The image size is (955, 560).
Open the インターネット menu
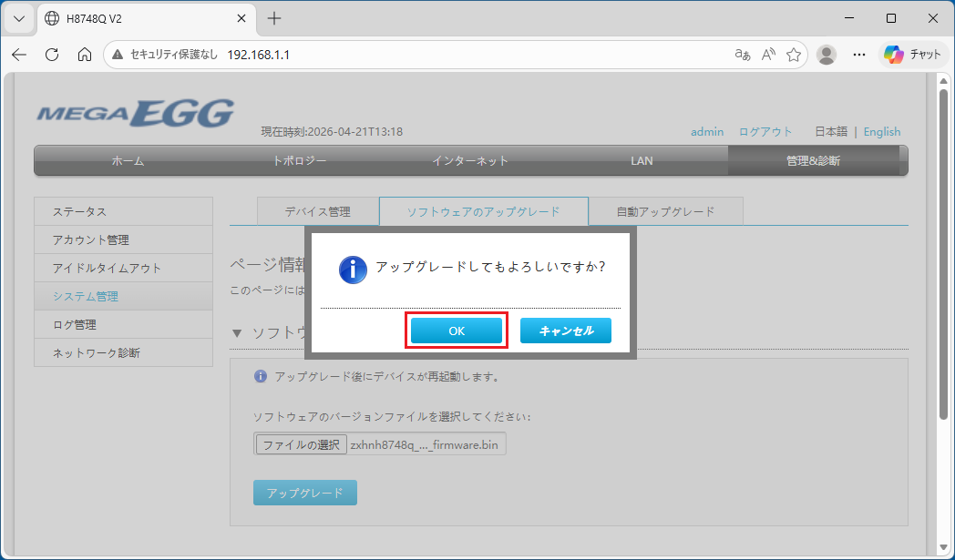click(470, 160)
